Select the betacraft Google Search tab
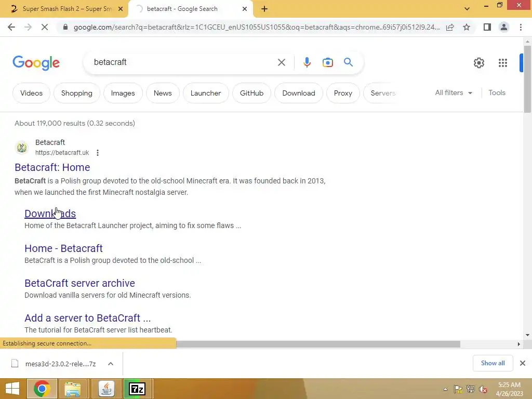The height and width of the screenshot is (399, 532). pos(190,9)
